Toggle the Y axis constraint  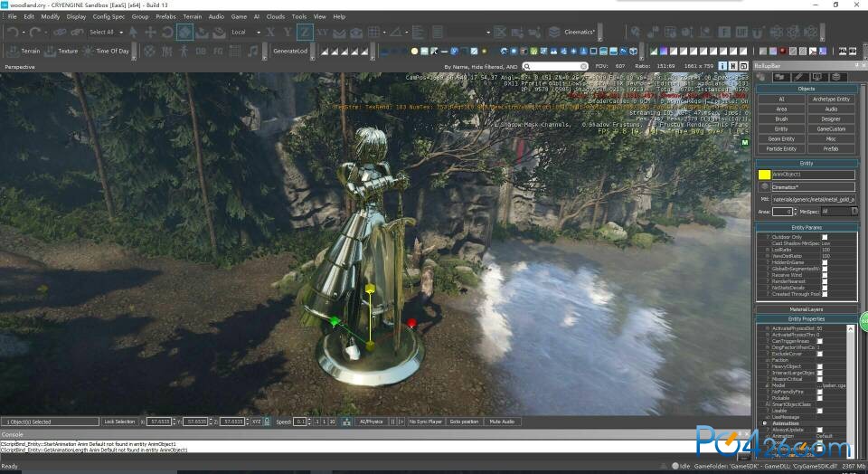coord(288,33)
